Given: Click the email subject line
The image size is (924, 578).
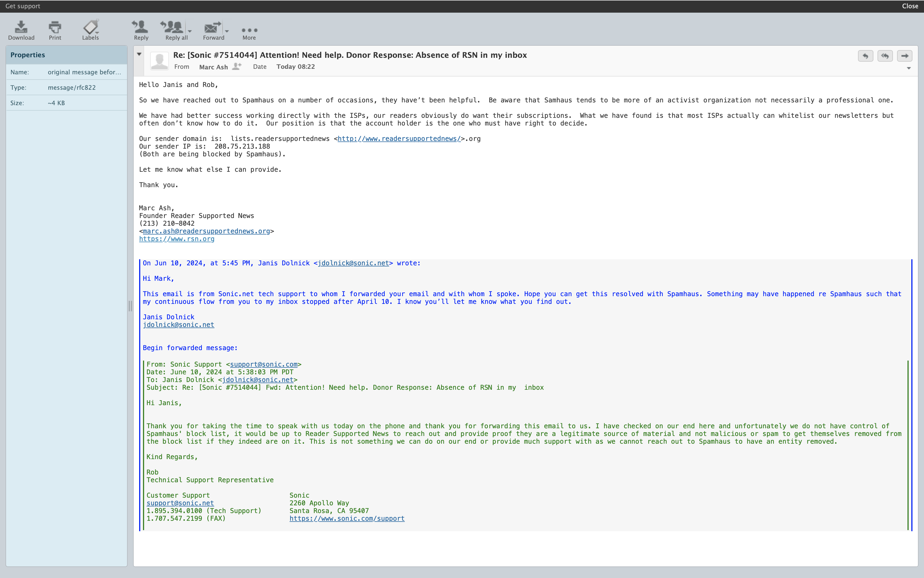Looking at the screenshot, I should click(350, 55).
